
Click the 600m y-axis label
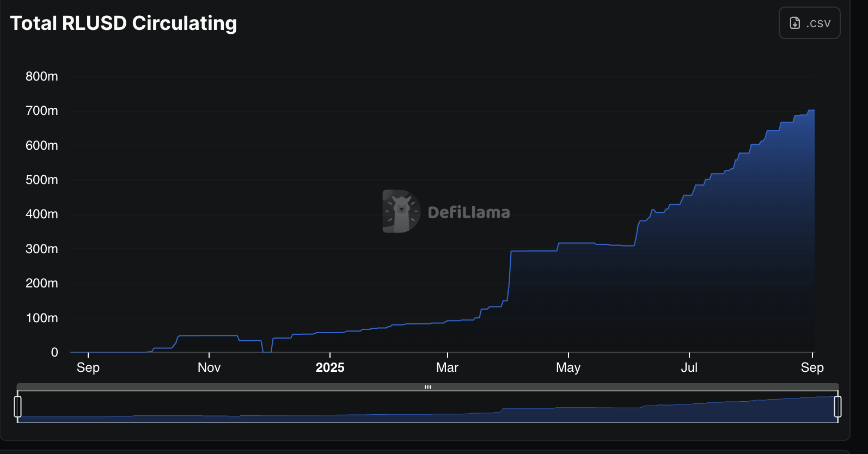[x=42, y=145]
